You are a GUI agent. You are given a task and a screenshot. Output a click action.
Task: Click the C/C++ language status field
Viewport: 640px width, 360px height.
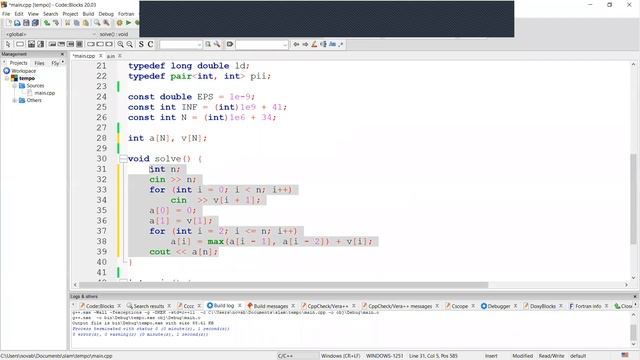[x=285, y=356]
